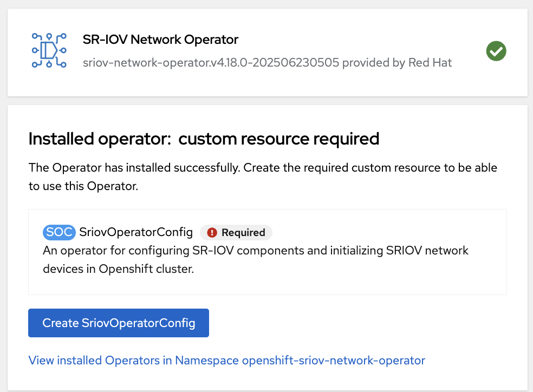Click the red exclamation Required icon
The image size is (533, 392).
[x=212, y=233]
